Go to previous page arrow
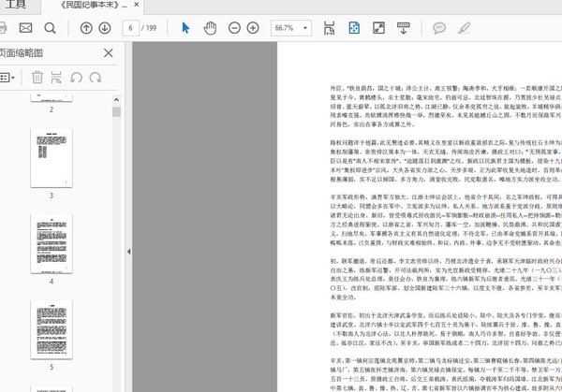The width and height of the screenshot is (562, 392). (x=86, y=28)
